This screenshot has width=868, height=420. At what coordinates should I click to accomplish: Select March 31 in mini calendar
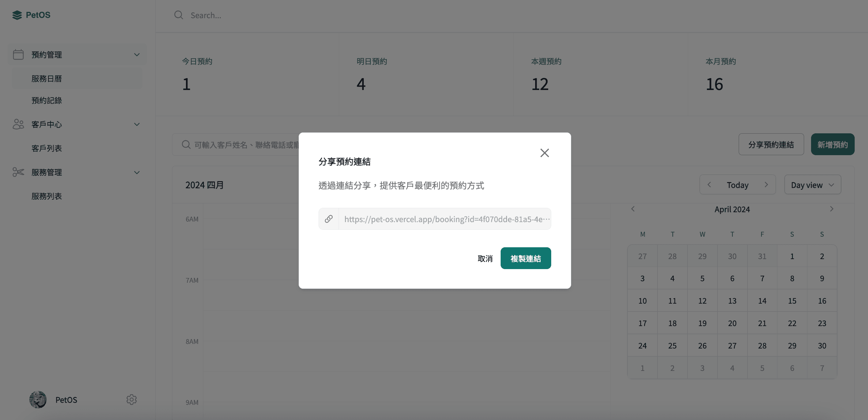[762, 256]
